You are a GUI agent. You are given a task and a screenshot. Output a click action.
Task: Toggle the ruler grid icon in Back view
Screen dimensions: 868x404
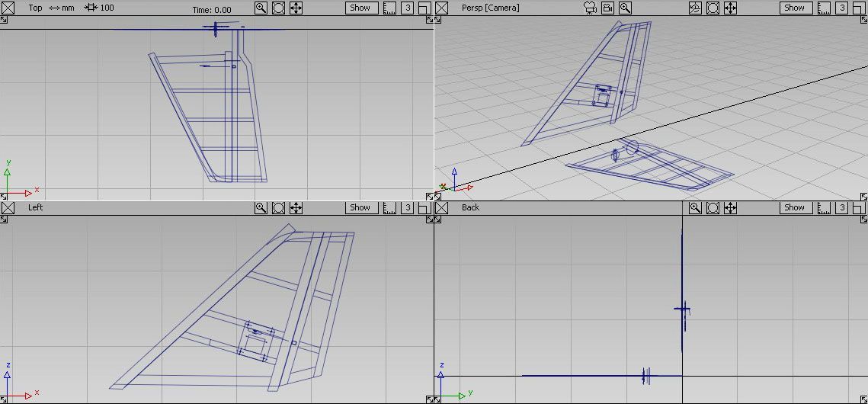coord(824,207)
